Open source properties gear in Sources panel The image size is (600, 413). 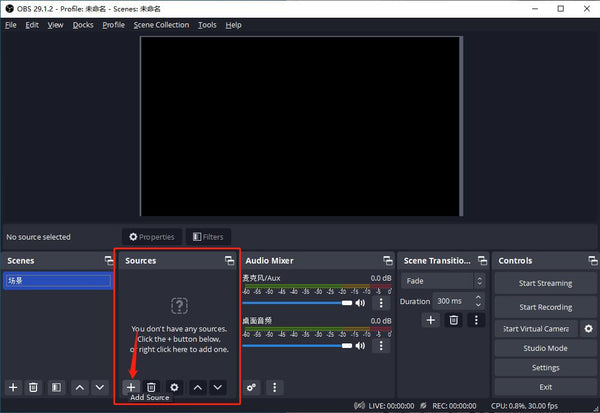coord(174,386)
